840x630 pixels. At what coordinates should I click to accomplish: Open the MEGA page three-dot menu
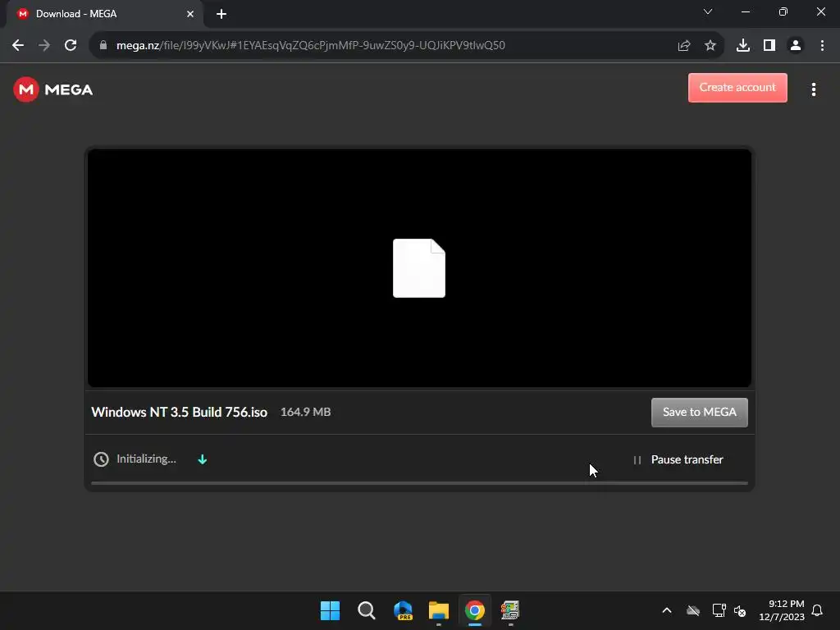click(813, 89)
